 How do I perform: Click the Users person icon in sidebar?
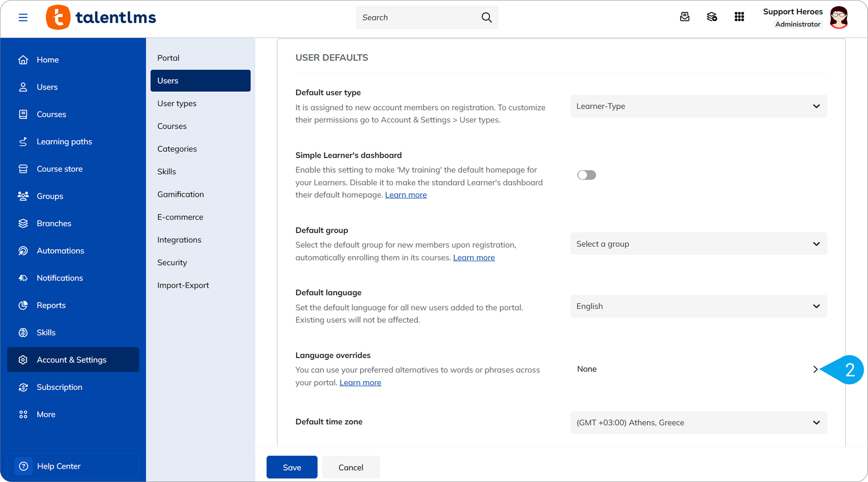(x=23, y=87)
